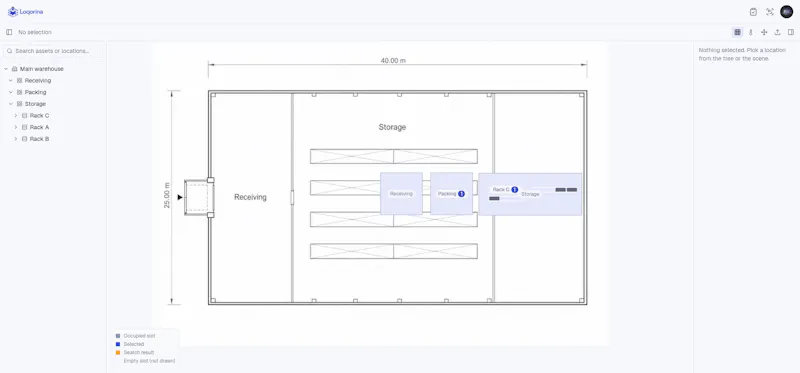Image resolution: width=800 pixels, height=373 pixels.
Task: Click the No selection status text
Action: (35, 32)
